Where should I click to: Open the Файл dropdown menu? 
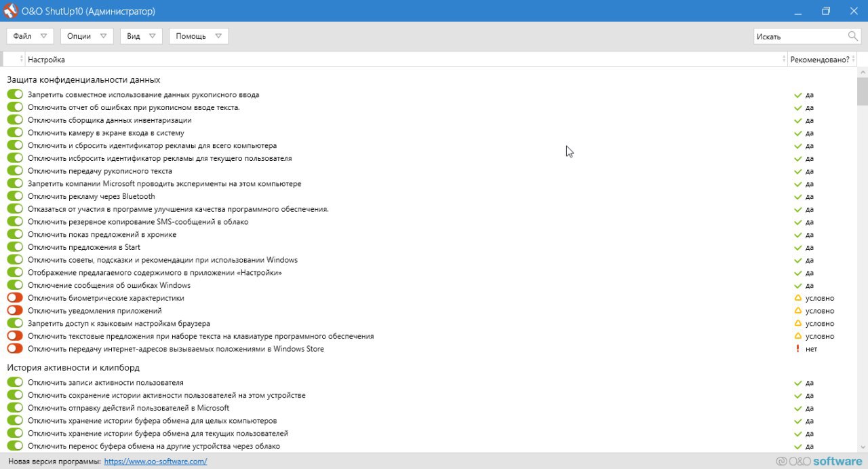pyautogui.click(x=30, y=36)
